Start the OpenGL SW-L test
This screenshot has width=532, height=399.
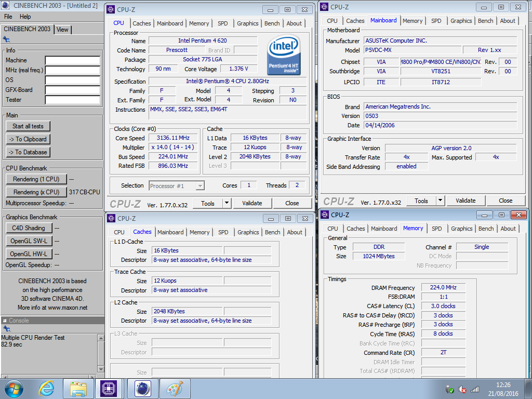(x=29, y=241)
